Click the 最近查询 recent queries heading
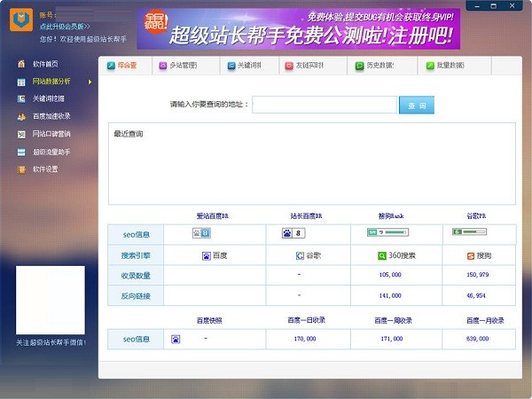 [129, 134]
